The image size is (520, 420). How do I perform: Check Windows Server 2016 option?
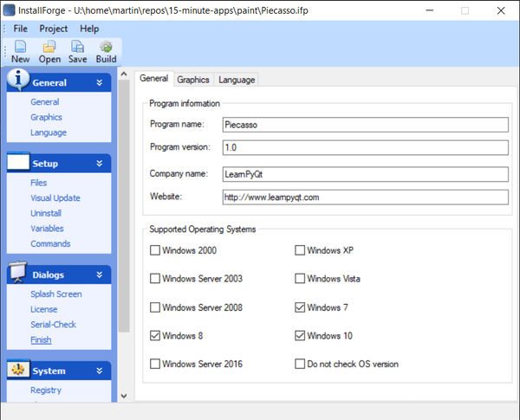click(x=155, y=364)
